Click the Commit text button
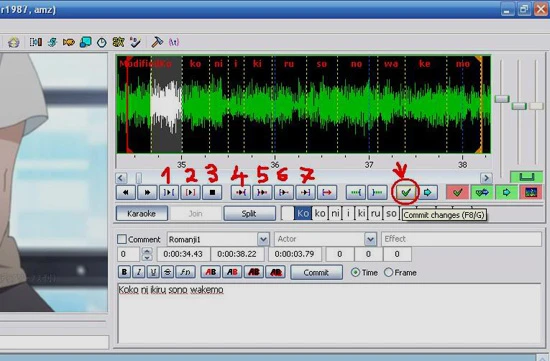 (x=316, y=272)
